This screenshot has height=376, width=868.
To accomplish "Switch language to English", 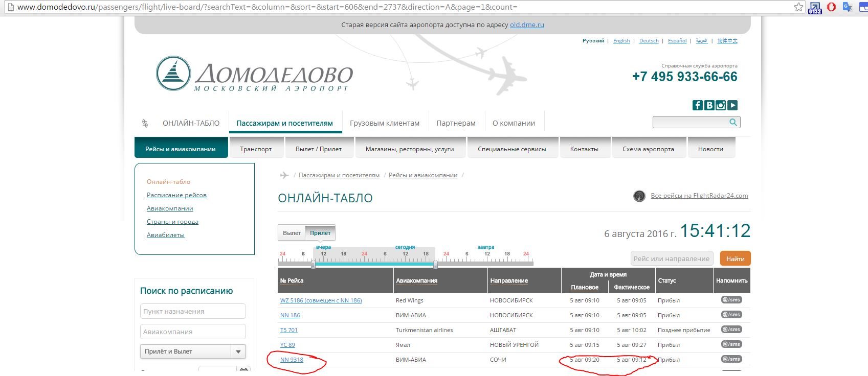I will tap(621, 41).
